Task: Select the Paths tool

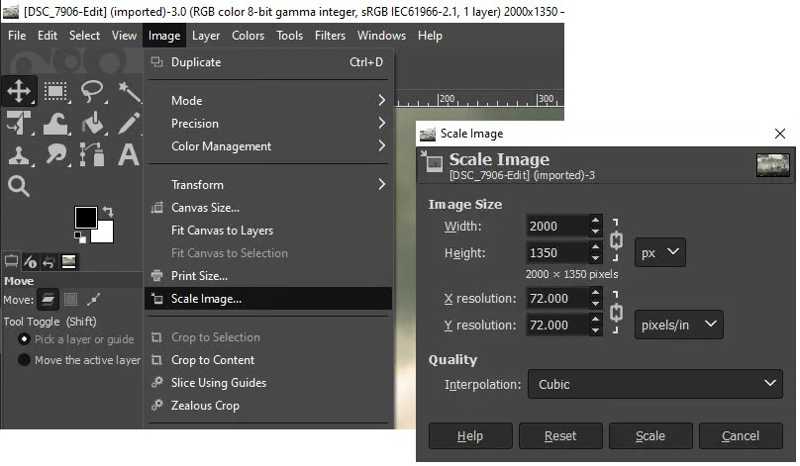Action: pyautogui.click(x=92, y=155)
